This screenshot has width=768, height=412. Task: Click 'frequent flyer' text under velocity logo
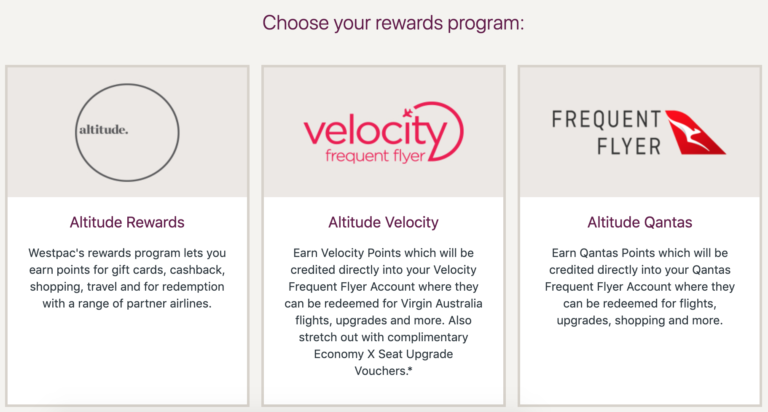click(375, 156)
